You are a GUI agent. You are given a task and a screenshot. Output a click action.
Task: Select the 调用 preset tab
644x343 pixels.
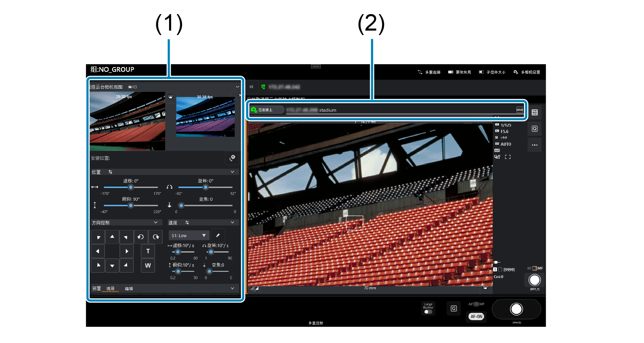click(110, 289)
